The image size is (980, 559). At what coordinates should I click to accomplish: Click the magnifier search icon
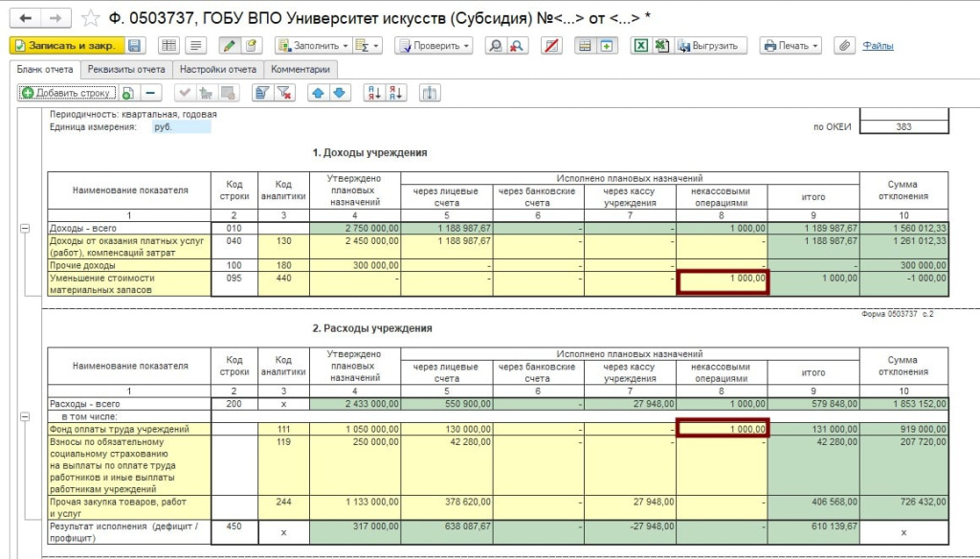pos(495,46)
